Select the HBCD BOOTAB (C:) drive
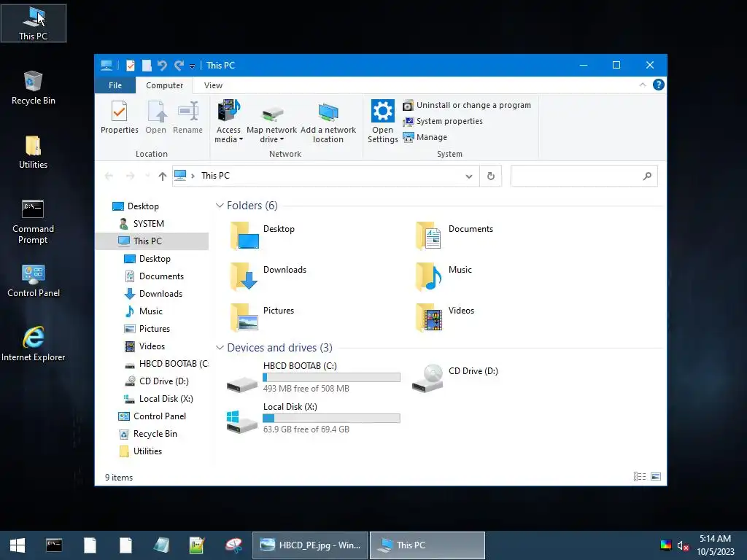This screenshot has width=747, height=560. pyautogui.click(x=314, y=377)
